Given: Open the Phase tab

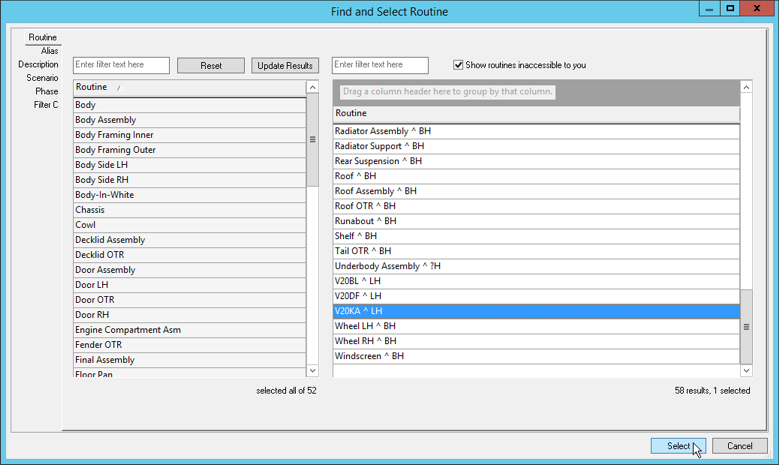Looking at the screenshot, I should click(x=46, y=91).
